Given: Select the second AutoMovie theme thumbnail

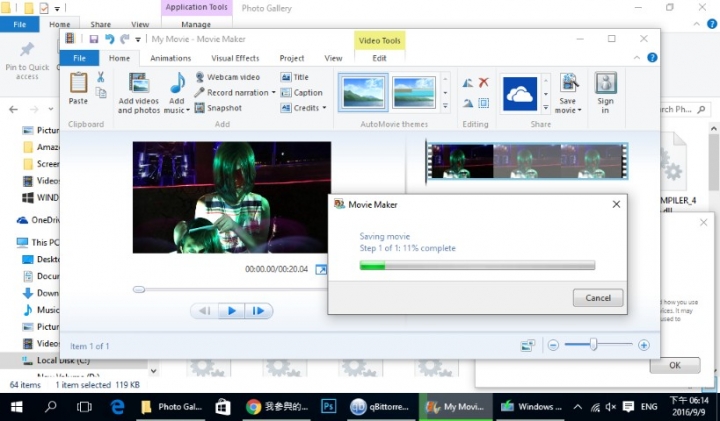Looking at the screenshot, I should [414, 92].
